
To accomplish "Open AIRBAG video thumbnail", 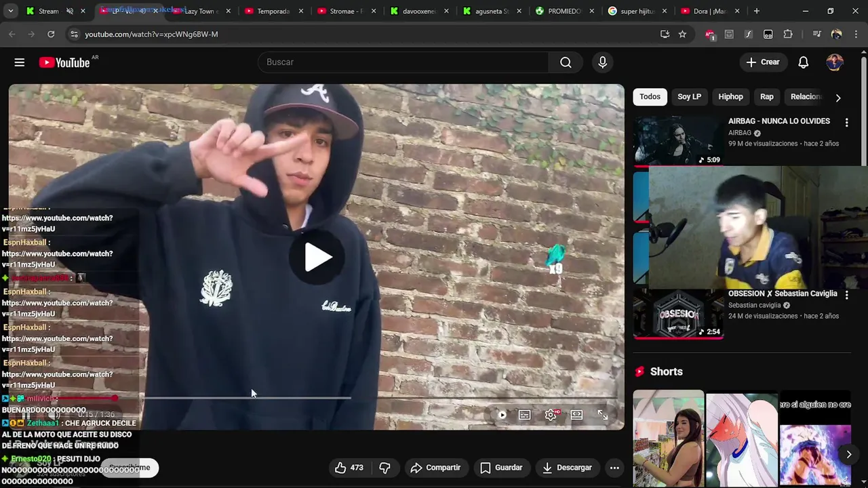I will coord(678,140).
